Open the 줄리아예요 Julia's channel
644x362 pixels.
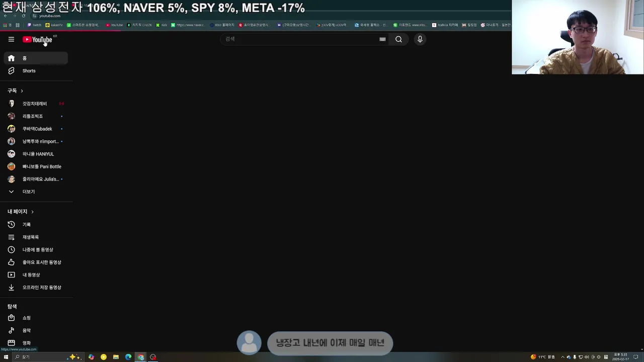point(36,179)
